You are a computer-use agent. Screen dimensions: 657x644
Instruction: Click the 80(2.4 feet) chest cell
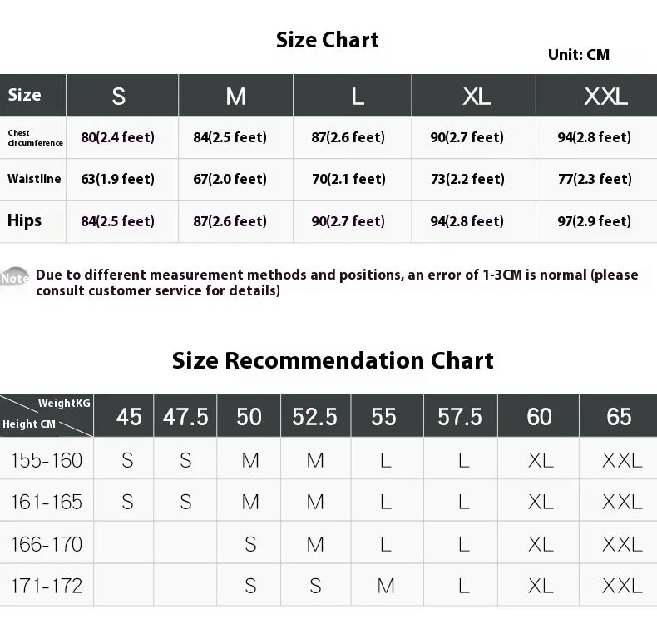118,137
